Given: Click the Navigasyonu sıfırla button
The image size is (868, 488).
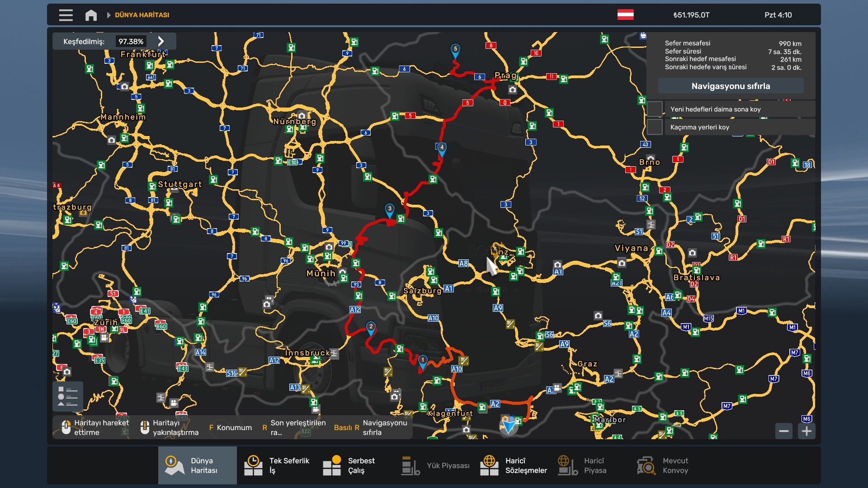Looking at the screenshot, I should click(x=731, y=86).
